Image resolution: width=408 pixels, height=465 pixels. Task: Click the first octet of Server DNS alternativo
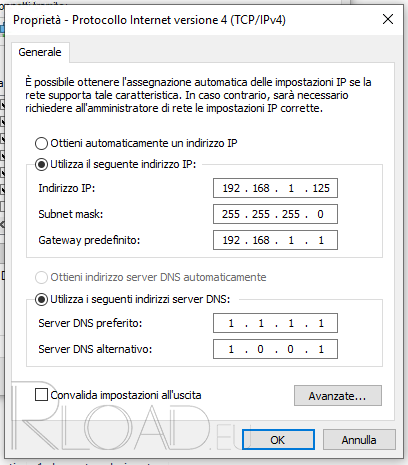click(231, 349)
